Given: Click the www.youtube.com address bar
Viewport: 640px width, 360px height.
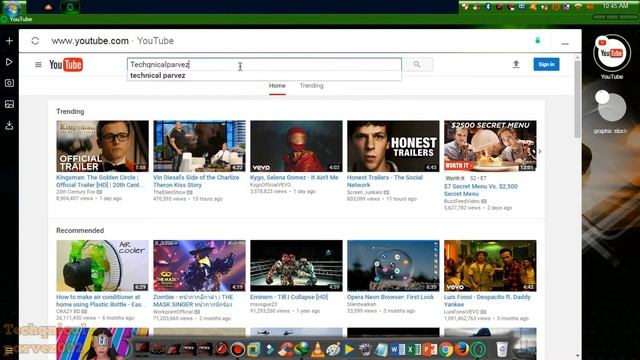Looking at the screenshot, I should point(90,41).
